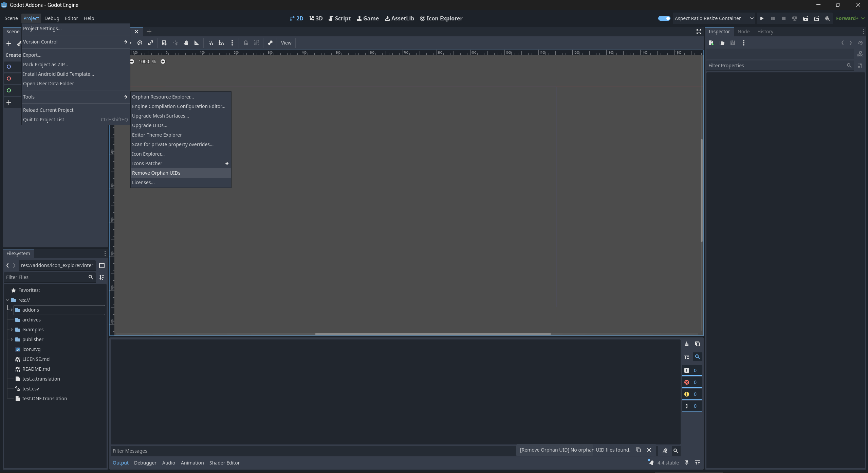Select the Pan mode hand tool
The height and width of the screenshot is (473, 868).
(186, 43)
